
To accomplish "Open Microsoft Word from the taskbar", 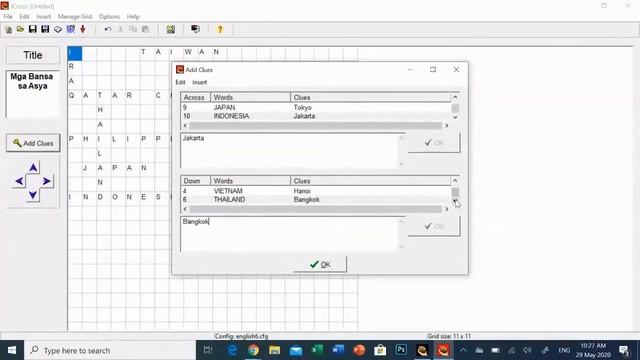I will 338,350.
